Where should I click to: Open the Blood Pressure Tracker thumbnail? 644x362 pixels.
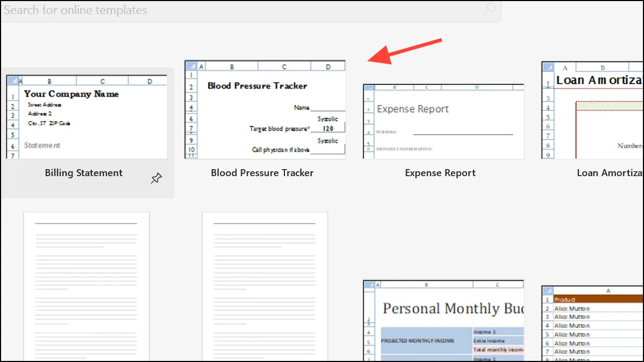coord(265,110)
